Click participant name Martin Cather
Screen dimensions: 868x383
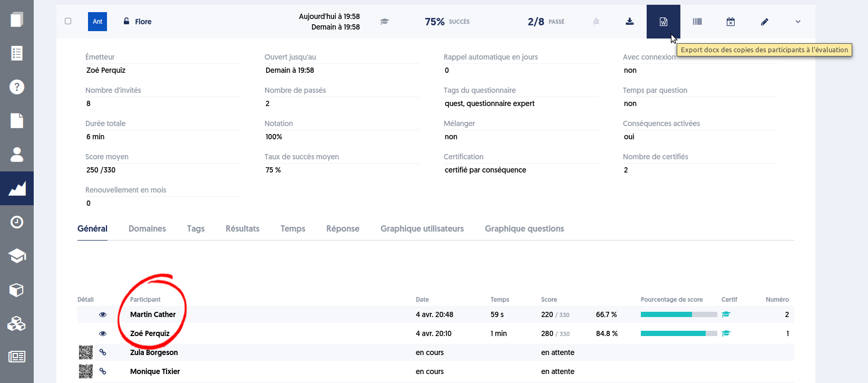(x=153, y=314)
